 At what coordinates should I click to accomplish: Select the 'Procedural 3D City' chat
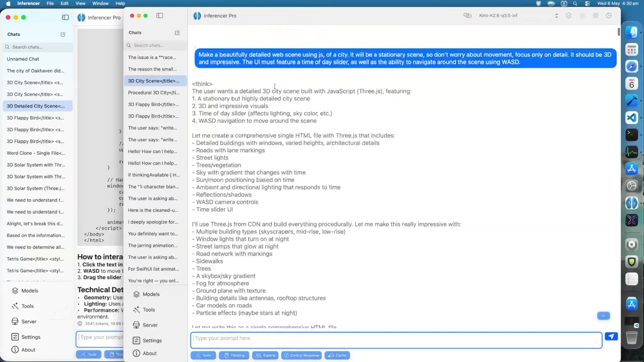click(153, 93)
